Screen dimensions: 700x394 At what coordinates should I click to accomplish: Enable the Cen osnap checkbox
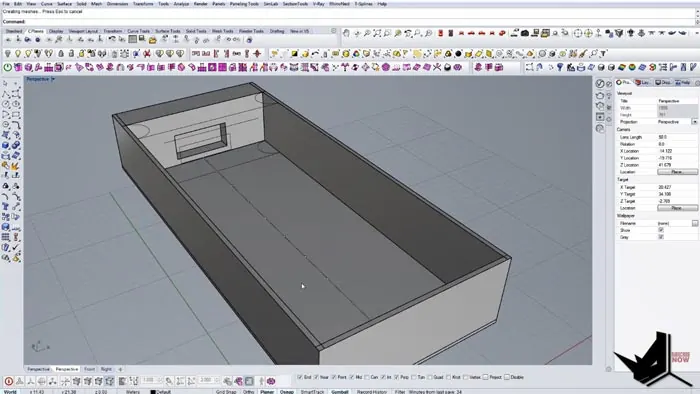[x=367, y=377]
